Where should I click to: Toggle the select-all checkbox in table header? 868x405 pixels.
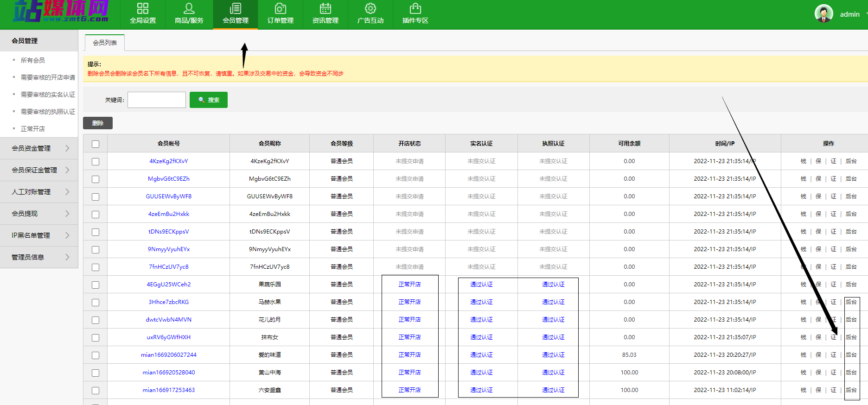pos(96,144)
